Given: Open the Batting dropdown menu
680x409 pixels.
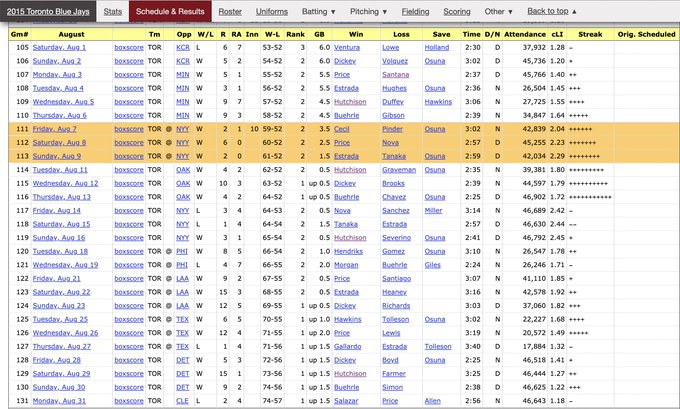Looking at the screenshot, I should click(318, 12).
